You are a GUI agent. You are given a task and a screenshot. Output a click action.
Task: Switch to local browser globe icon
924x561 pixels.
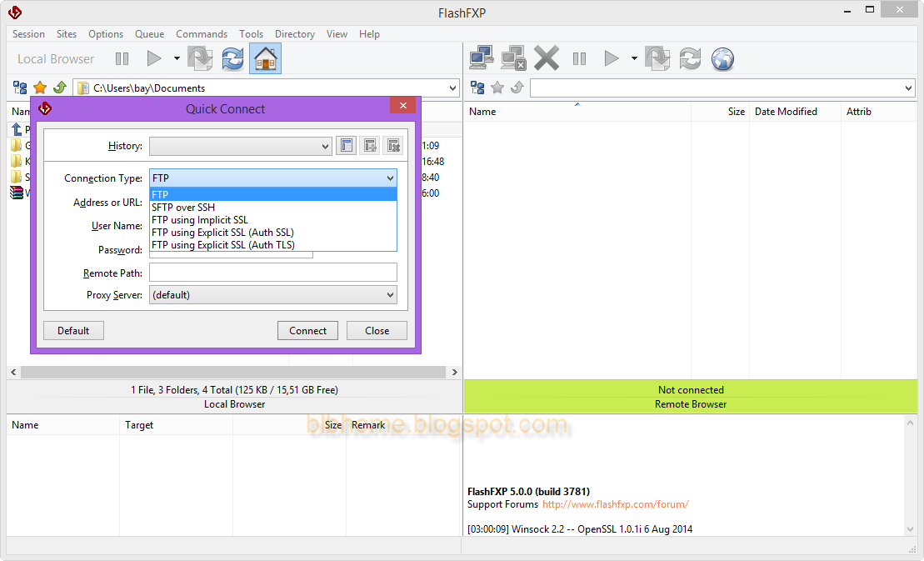coord(722,58)
